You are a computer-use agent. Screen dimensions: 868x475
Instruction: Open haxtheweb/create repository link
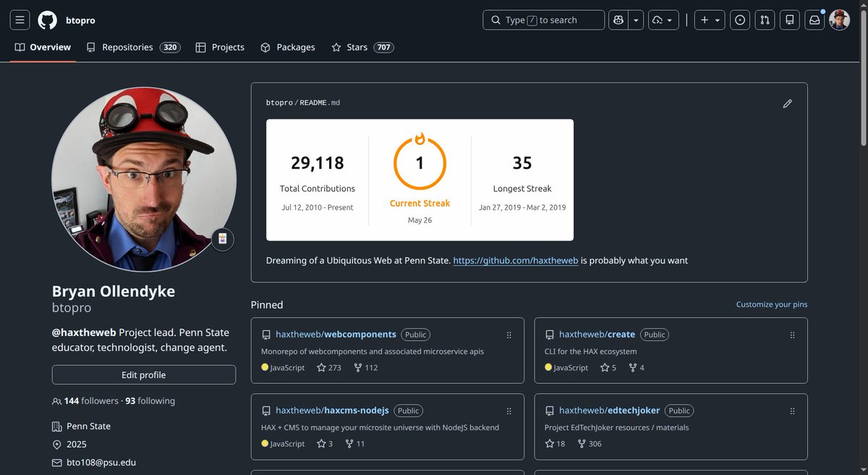pyautogui.click(x=597, y=335)
